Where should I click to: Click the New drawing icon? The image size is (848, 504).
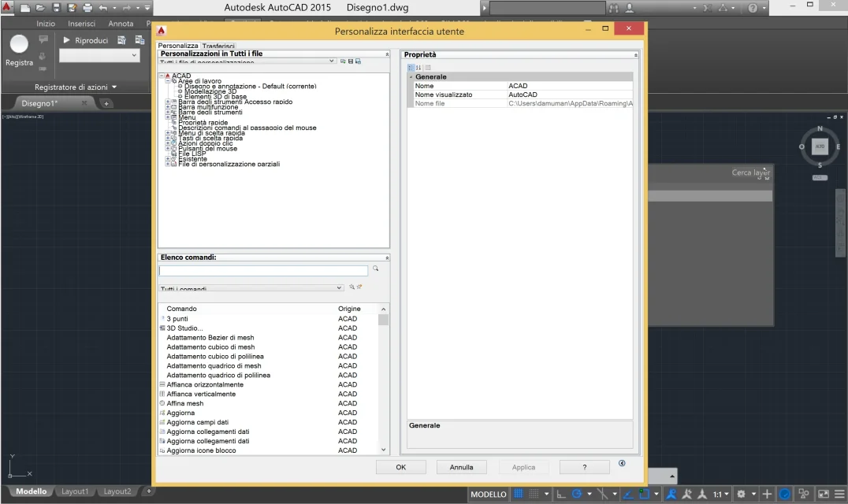[25, 8]
